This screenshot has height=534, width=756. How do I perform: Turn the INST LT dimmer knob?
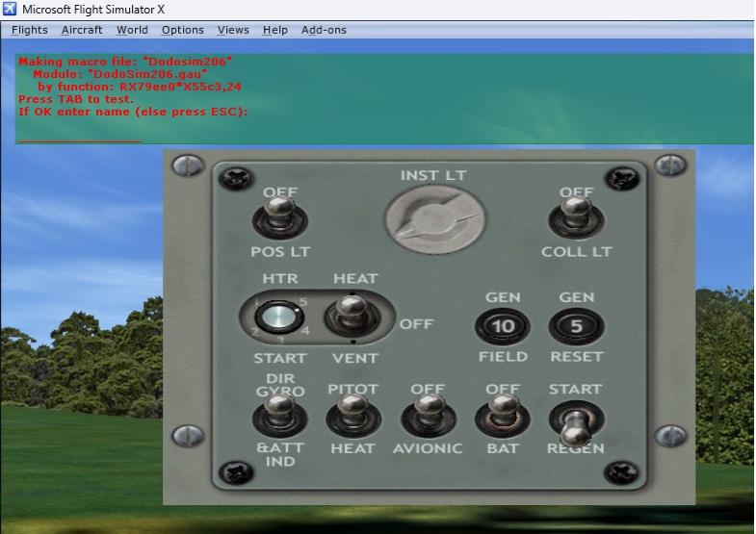tap(434, 219)
